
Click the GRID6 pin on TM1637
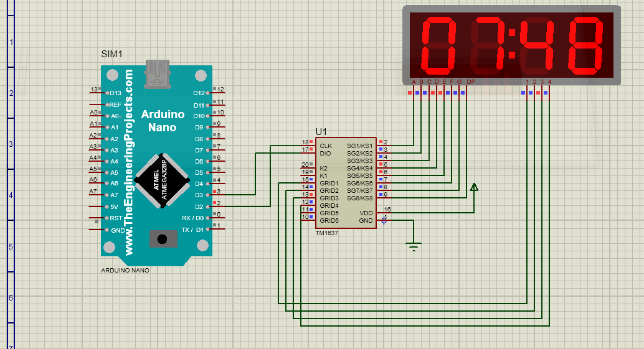[329, 221]
